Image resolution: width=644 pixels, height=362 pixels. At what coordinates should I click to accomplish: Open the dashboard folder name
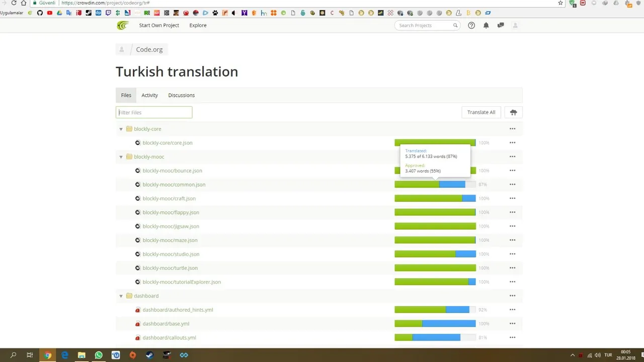(146, 296)
